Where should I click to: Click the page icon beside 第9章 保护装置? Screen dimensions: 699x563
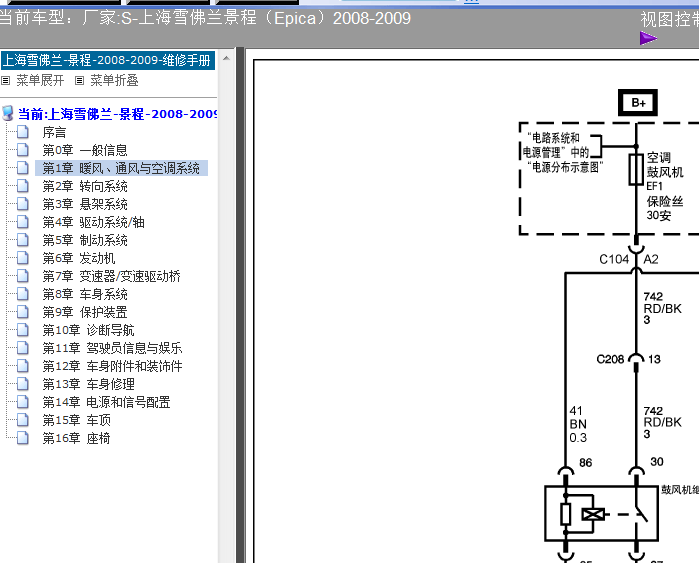click(x=23, y=312)
